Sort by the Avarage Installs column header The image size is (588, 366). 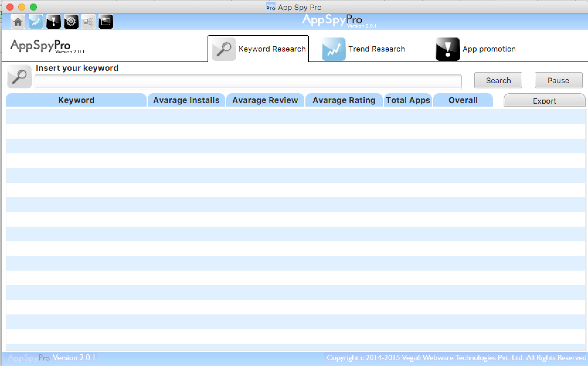[x=186, y=100]
